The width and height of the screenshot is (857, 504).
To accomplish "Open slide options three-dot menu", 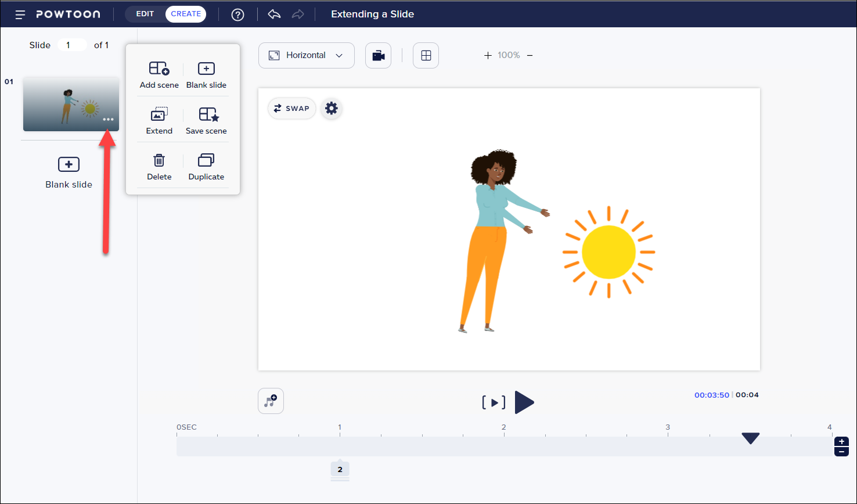I will pyautogui.click(x=108, y=120).
